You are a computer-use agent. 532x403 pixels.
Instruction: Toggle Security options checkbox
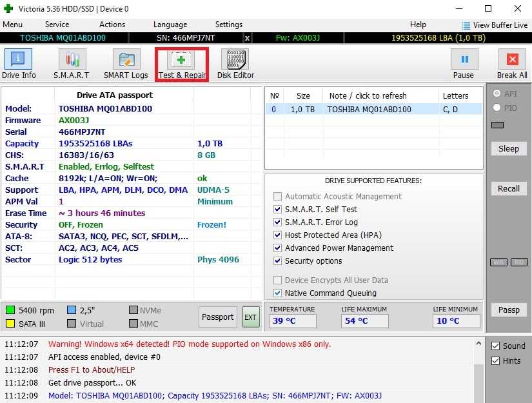pyautogui.click(x=277, y=261)
